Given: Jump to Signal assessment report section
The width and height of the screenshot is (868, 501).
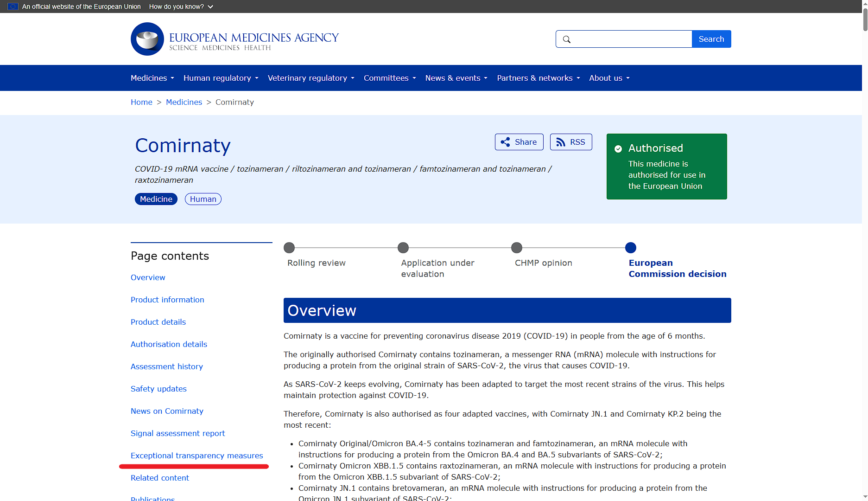Looking at the screenshot, I should coord(177,433).
